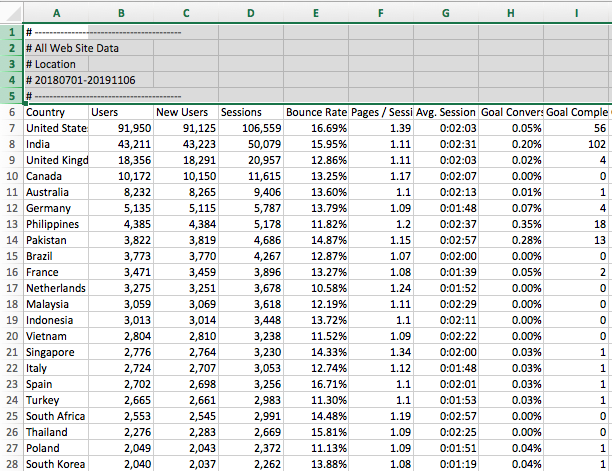This screenshot has width=612, height=471.
Task: Click the 'Brazil' country cell
Action: 56,256
